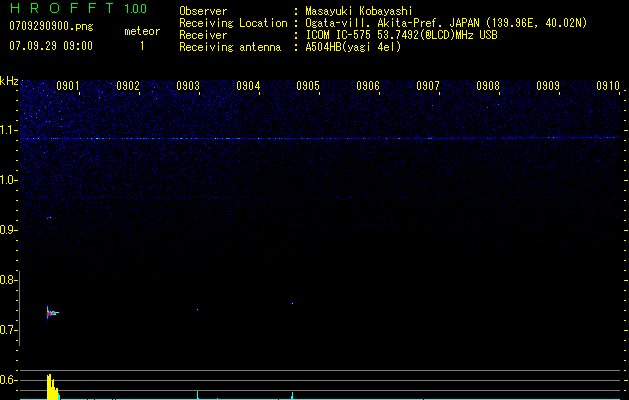Click the 0906 time marker
The image size is (629, 400).
368,86
